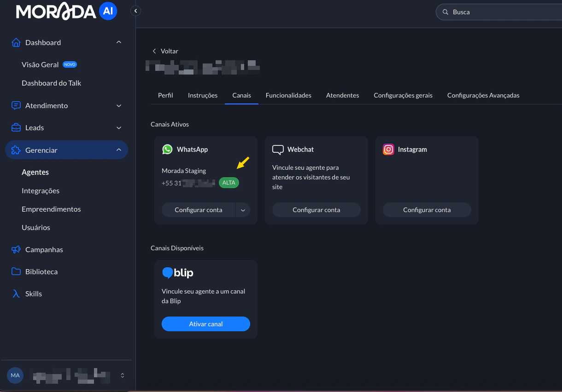562x392 pixels.
Task: Click the Skills lambda icon
Action: click(16, 294)
